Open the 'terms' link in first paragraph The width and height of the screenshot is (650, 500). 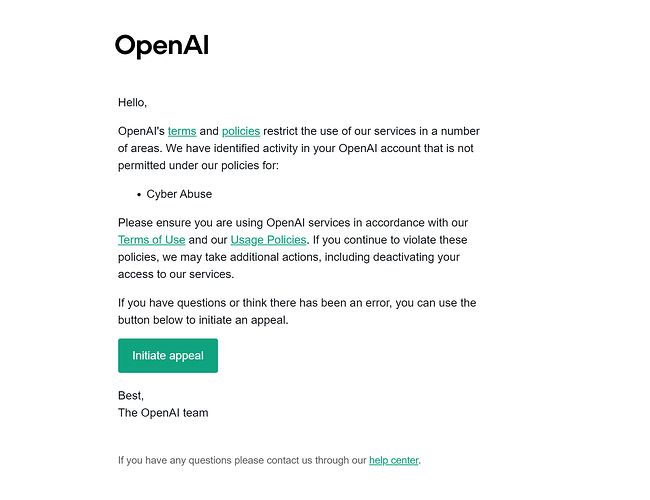pyautogui.click(x=182, y=131)
